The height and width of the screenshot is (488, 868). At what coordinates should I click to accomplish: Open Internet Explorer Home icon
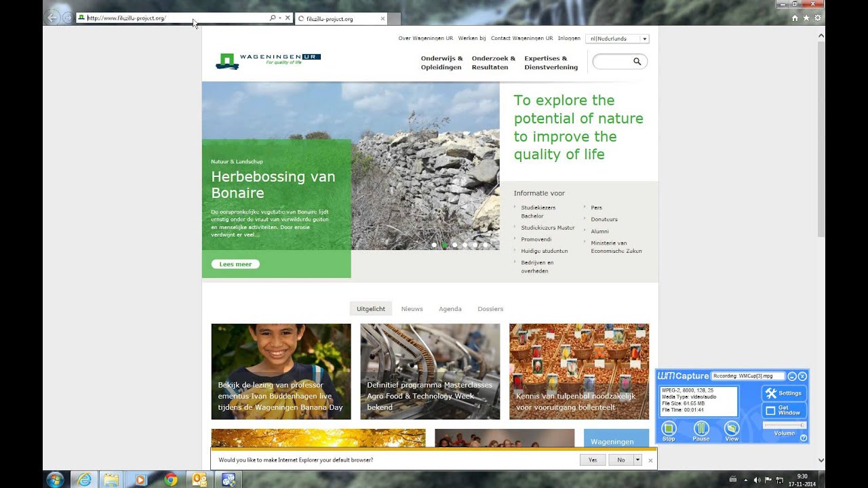pyautogui.click(x=795, y=18)
